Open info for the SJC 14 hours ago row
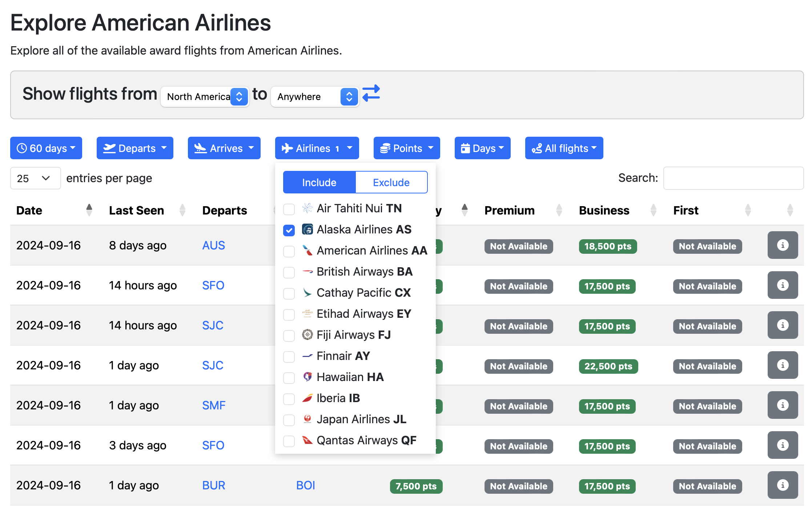Screen dimensions: 812x509 [x=783, y=325]
